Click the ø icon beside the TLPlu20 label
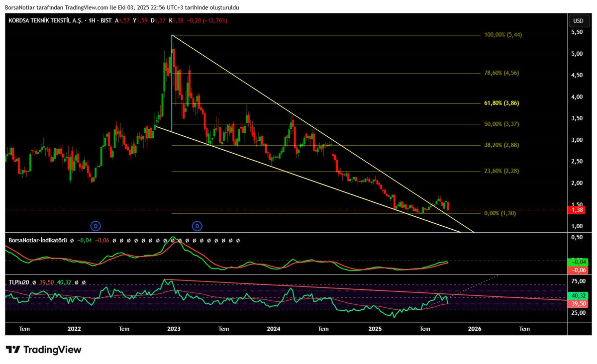Image resolution: width=597 pixels, height=364 pixels. click(34, 281)
